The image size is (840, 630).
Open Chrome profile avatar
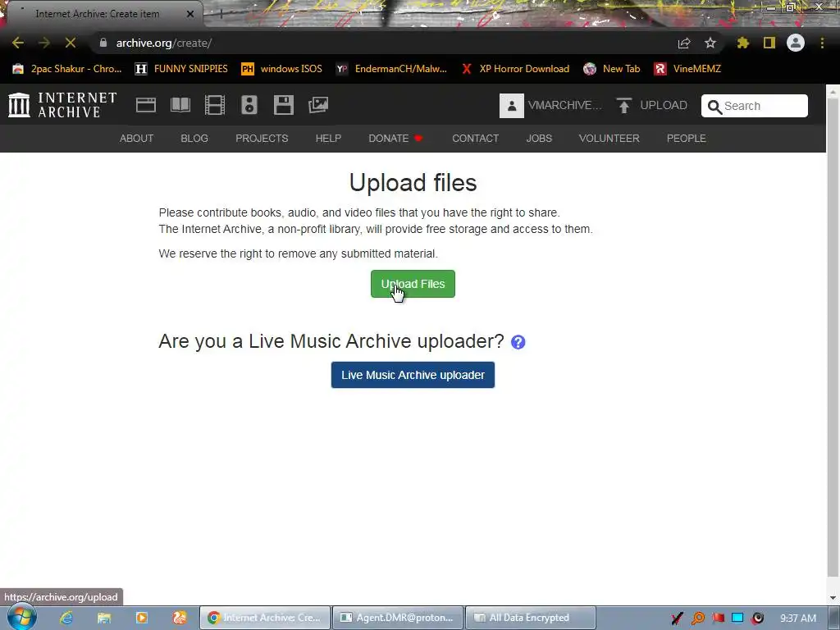coord(796,43)
